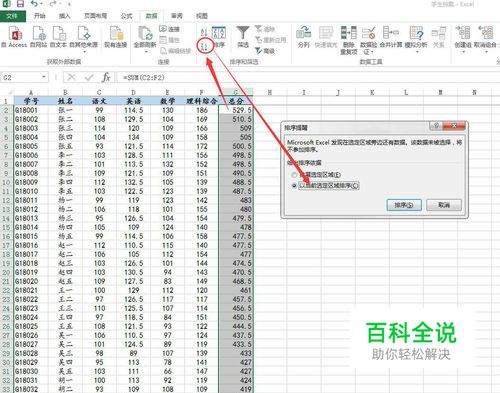
Task: Click the Redo arrow in quick access toolbar
Action: (x=53, y=4)
